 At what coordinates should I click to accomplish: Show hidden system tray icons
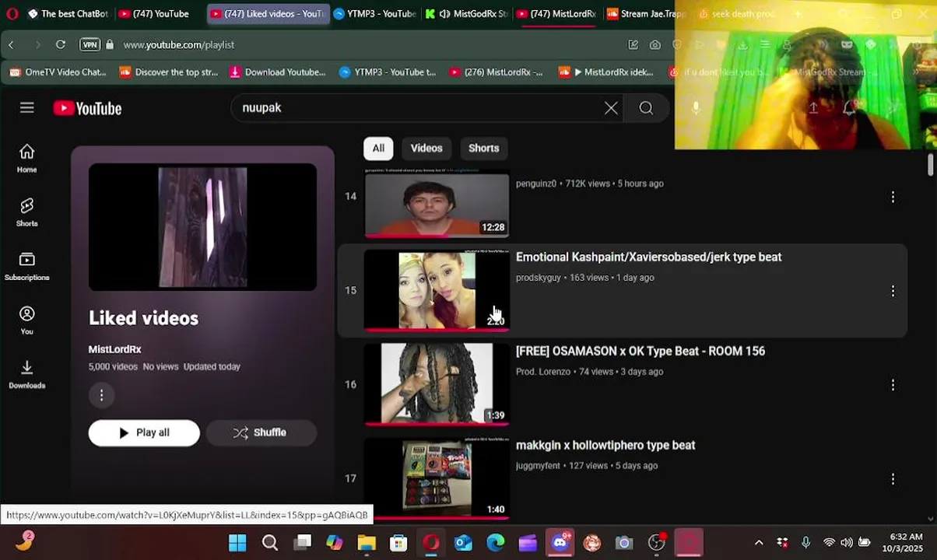[759, 543]
